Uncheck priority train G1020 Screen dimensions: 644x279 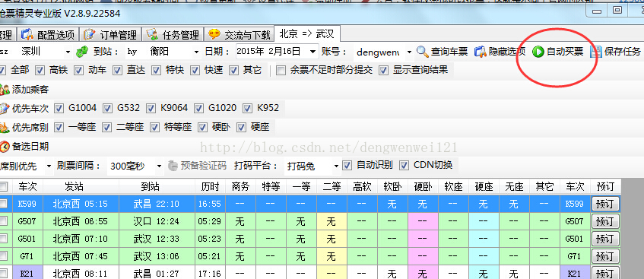pyautogui.click(x=199, y=109)
